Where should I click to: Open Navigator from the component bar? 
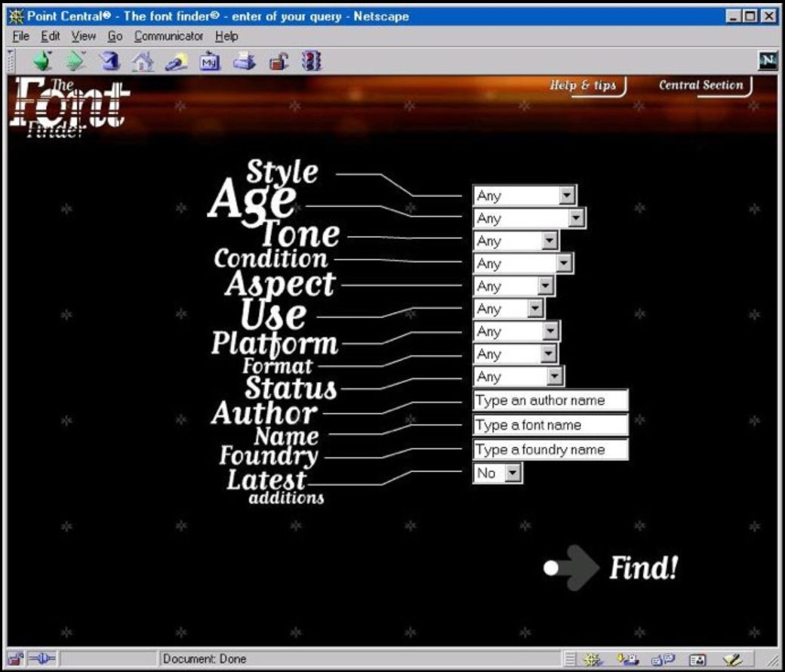(593, 659)
